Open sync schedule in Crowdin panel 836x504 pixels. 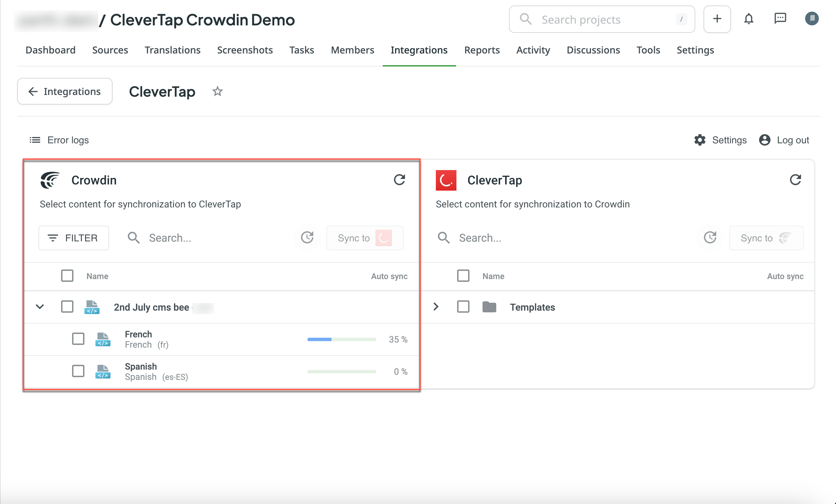307,238
